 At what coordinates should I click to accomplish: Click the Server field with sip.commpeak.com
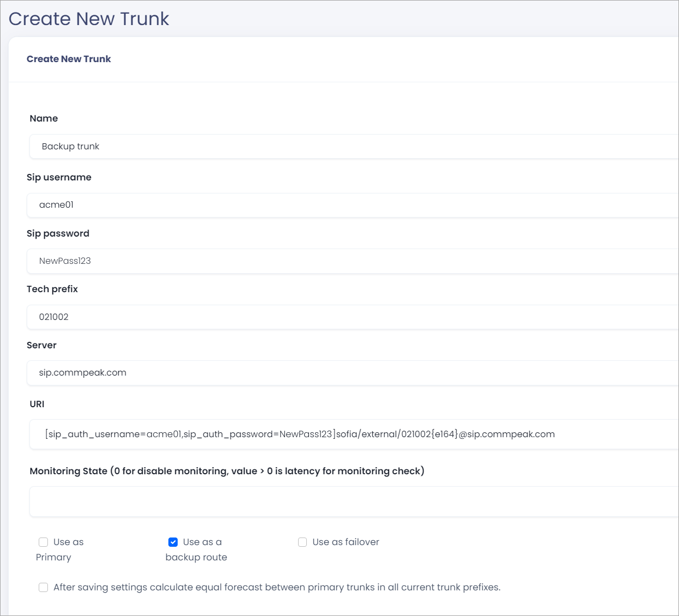(353, 373)
